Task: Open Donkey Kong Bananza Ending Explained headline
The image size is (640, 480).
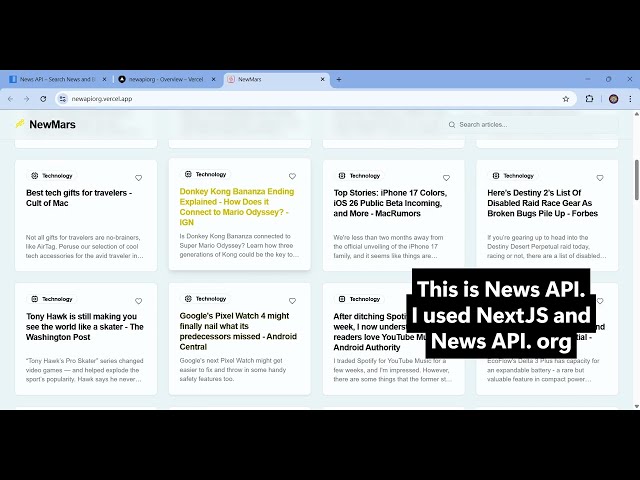Action: coord(237,207)
